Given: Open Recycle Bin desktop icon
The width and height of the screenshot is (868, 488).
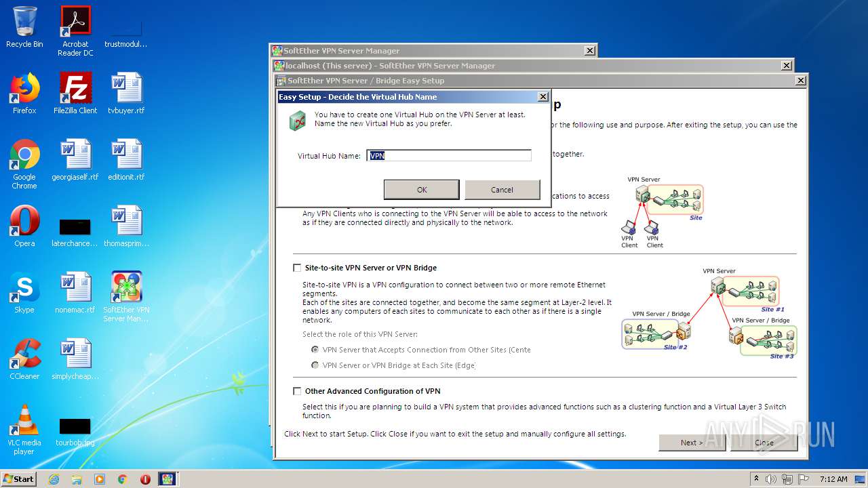Looking at the screenshot, I should click(x=24, y=27).
